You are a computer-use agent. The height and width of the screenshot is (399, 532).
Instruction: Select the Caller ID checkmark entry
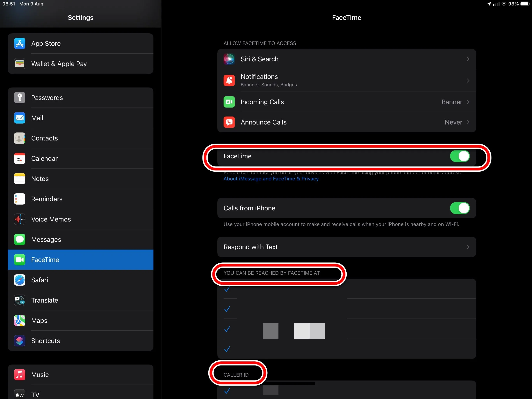point(227,391)
